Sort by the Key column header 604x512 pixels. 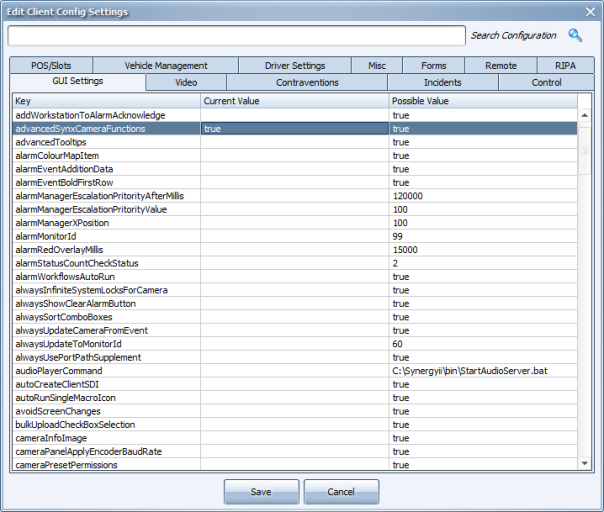click(x=105, y=102)
